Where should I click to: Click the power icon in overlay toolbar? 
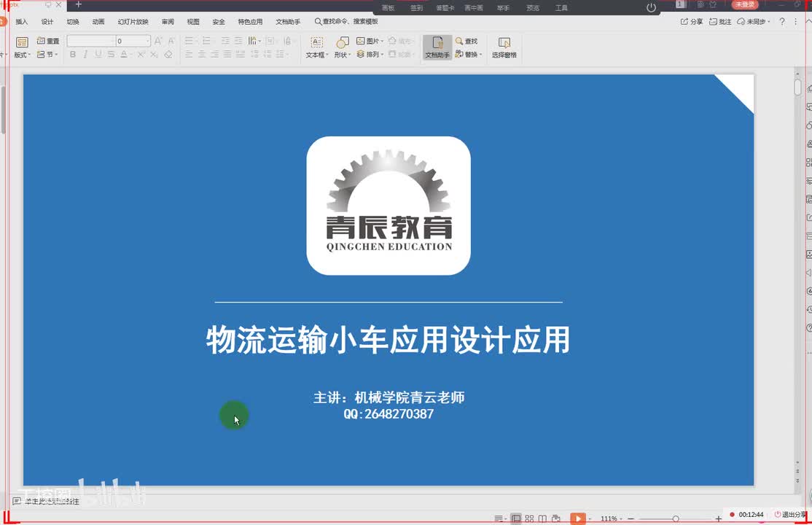point(652,8)
